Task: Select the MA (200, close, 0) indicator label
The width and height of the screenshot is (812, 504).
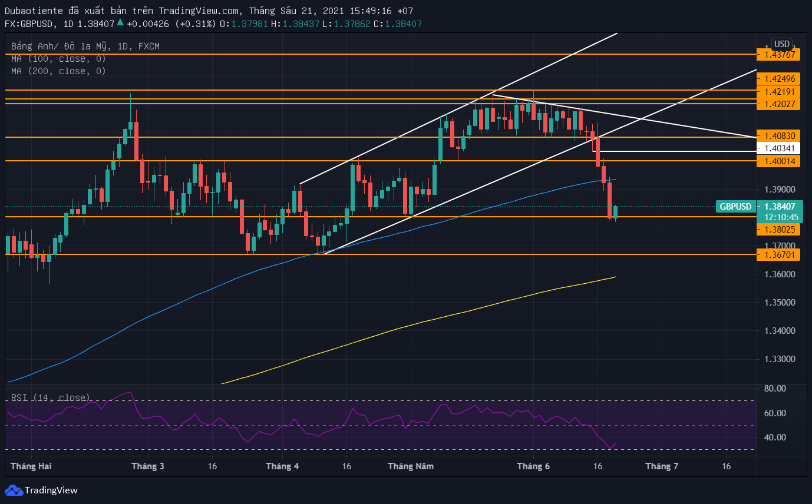Action: tap(58, 71)
